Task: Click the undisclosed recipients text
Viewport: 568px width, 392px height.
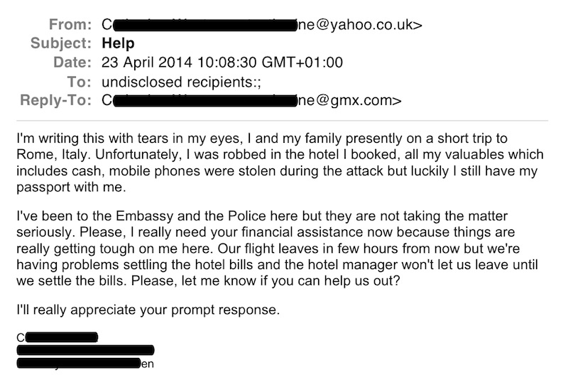Action: [181, 82]
